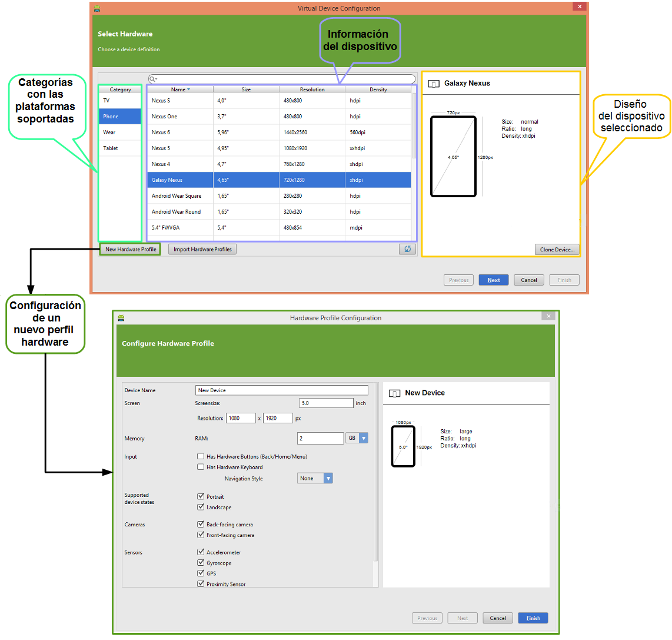The image size is (672, 640).
Task: Click Android icon in Hardware Profile Configuration title bar
Action: point(121,318)
